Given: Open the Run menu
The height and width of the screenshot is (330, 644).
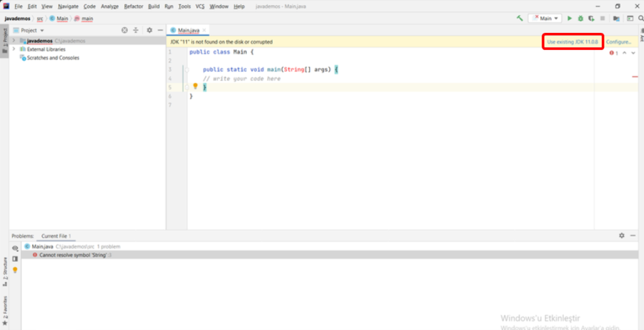Looking at the screenshot, I should pos(169,6).
